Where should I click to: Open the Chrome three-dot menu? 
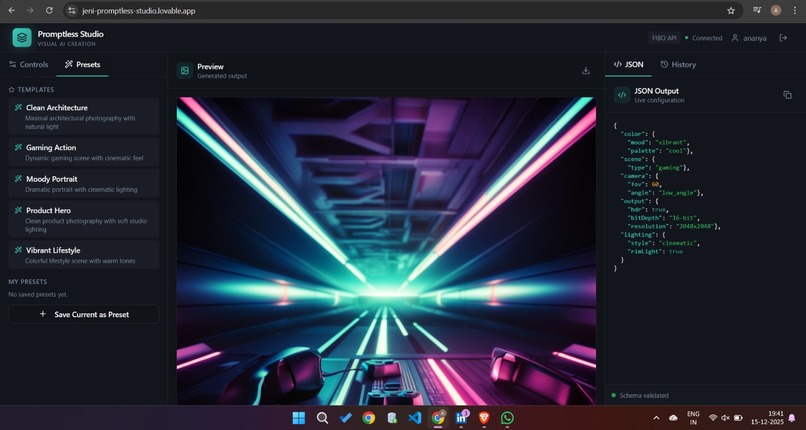[x=795, y=10]
